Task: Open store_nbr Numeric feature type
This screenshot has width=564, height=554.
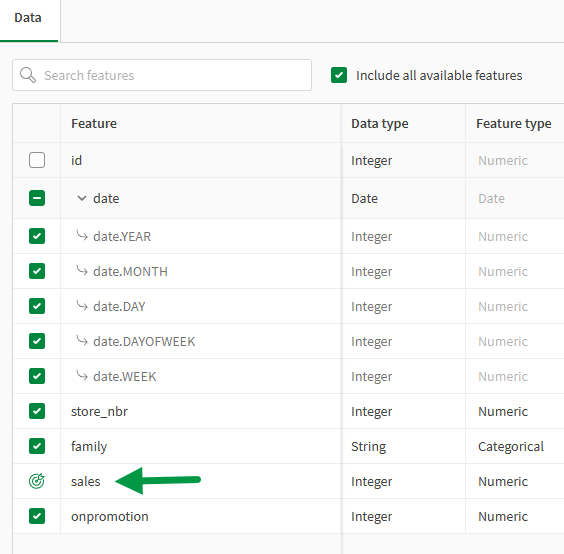Action: (x=503, y=411)
